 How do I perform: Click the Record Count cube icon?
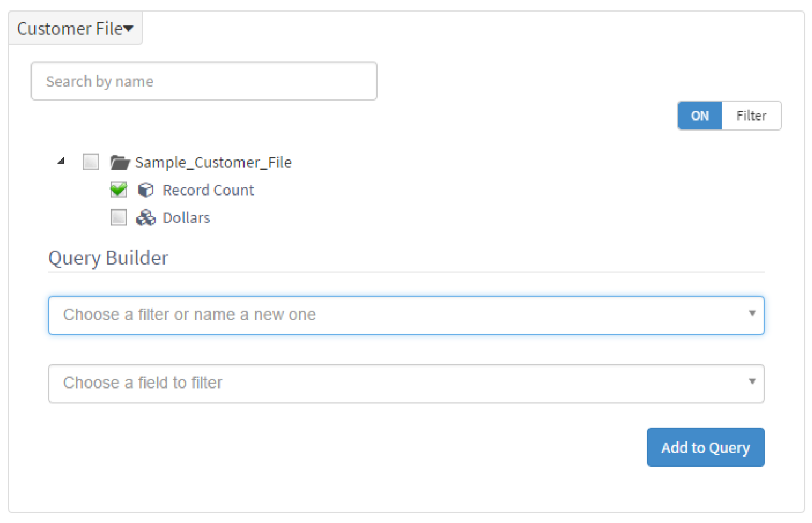pyautogui.click(x=146, y=190)
